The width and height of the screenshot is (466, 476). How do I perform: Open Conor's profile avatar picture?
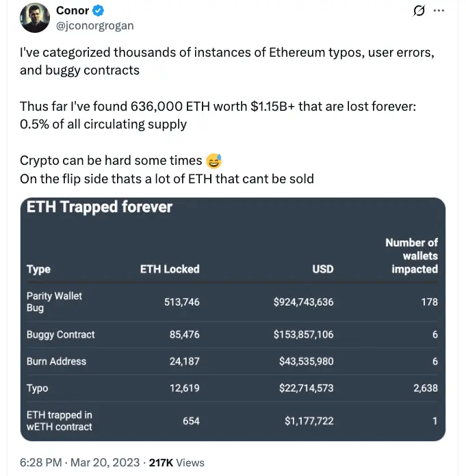(35, 18)
